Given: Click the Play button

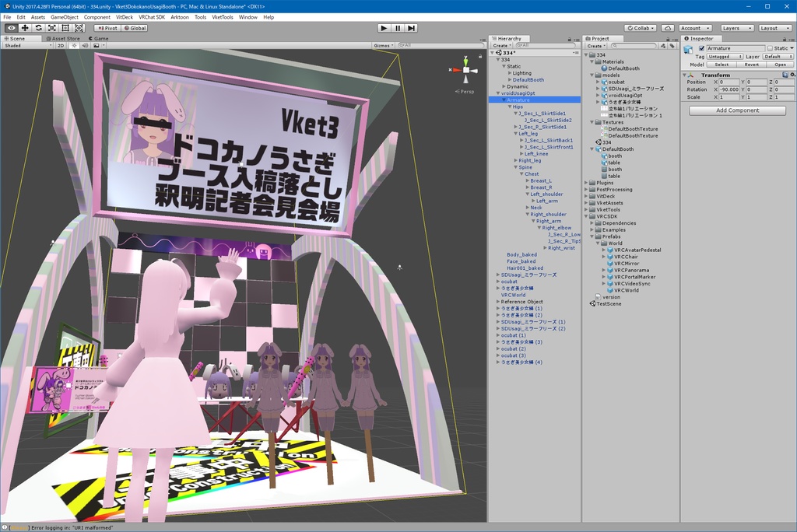Looking at the screenshot, I should click(x=384, y=28).
